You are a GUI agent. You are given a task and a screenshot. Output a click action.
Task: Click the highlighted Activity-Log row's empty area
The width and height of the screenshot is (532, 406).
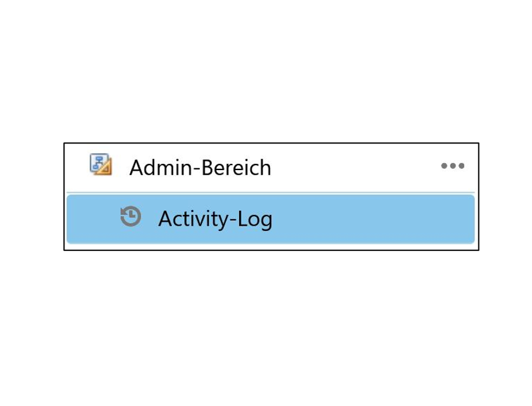pyautogui.click(x=373, y=219)
